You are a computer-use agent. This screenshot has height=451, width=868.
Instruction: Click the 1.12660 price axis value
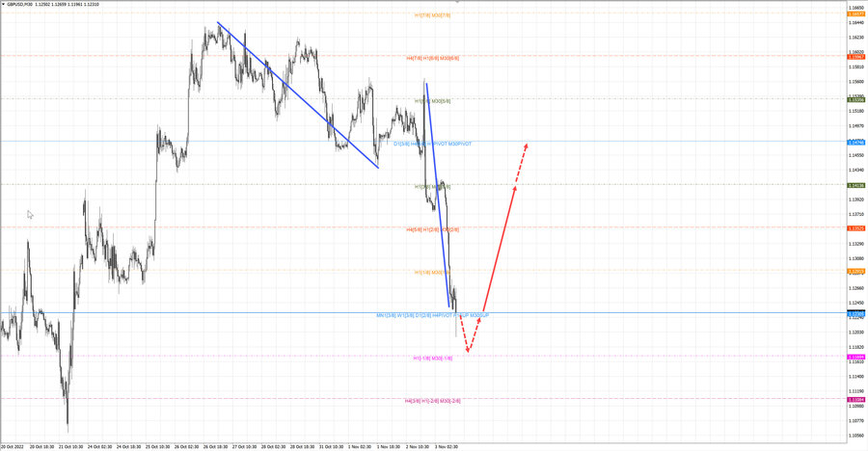pos(855,288)
